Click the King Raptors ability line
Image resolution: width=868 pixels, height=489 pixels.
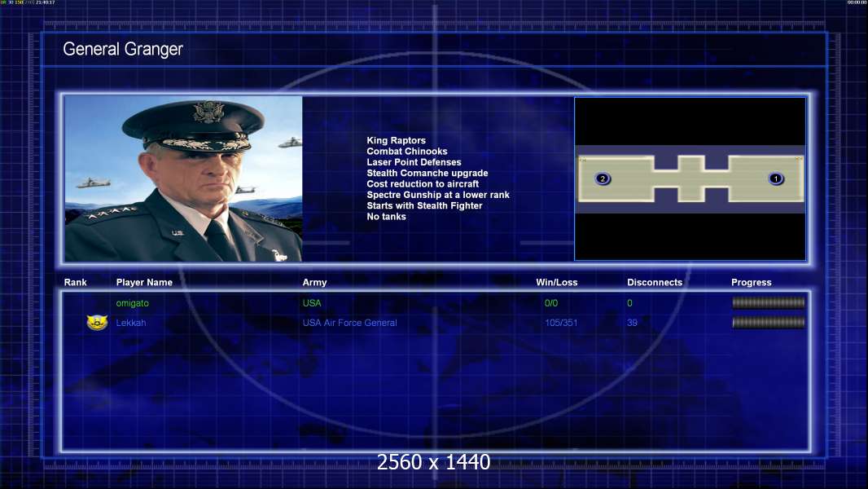396,140
